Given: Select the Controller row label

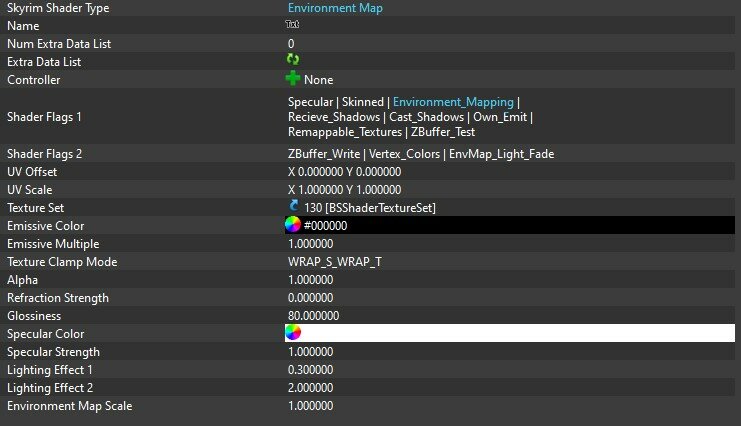Looking at the screenshot, I should pos(34,80).
